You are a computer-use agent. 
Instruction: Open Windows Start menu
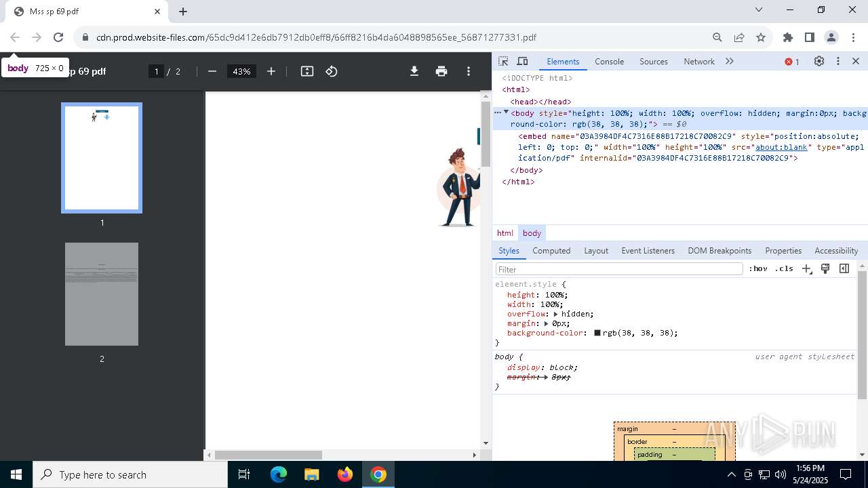point(16,474)
